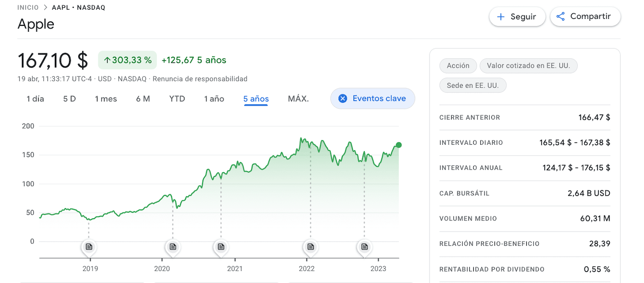
Task: Select the 1 año range tab
Action: coord(214,99)
